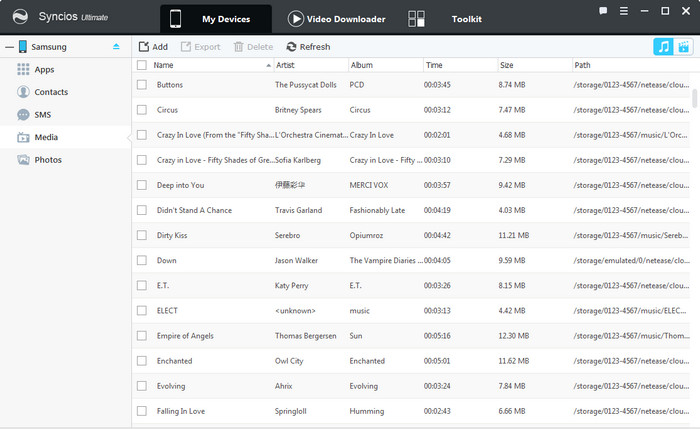Click the /storage/emulated/0/netease path
Screen dimensions: 700x429
click(632, 260)
